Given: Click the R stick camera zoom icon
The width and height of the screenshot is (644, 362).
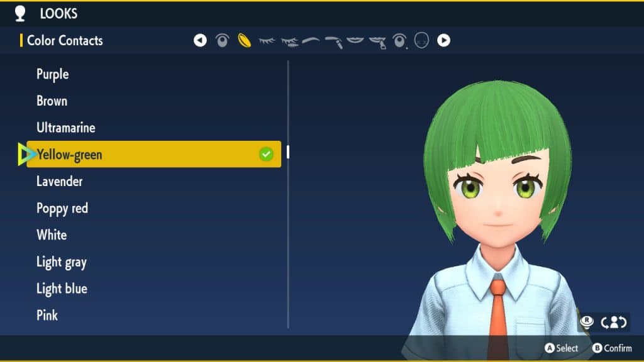Looking at the screenshot, I should pos(587,322).
